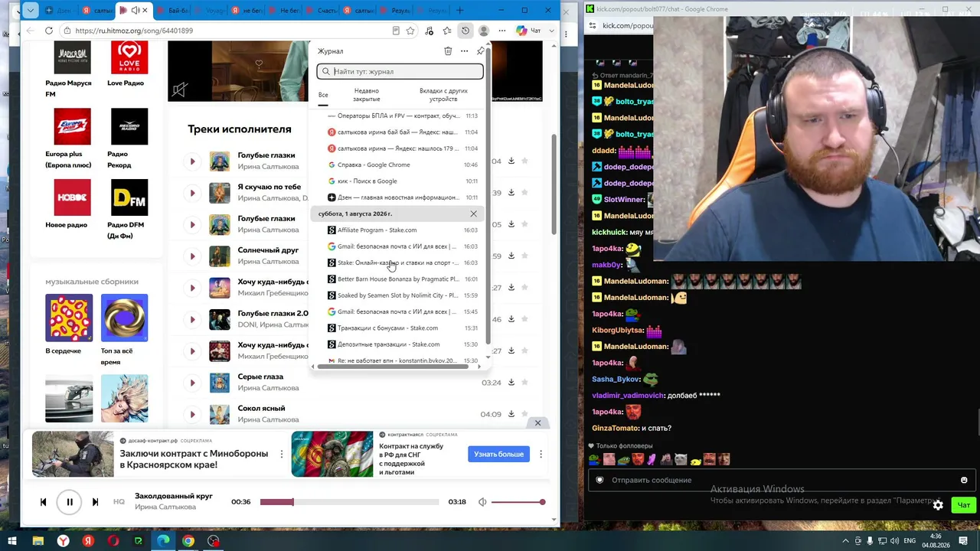980x551 pixels.
Task: Download the Сокол ясный track
Action: [x=511, y=414]
